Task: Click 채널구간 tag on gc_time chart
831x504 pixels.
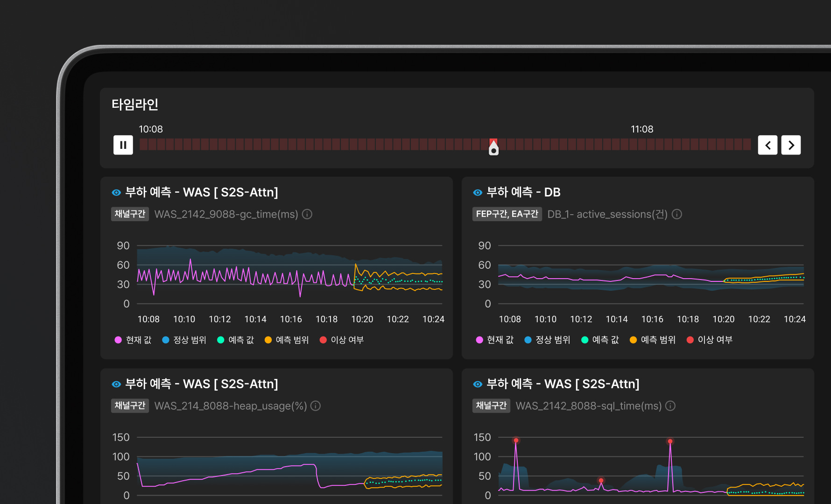Action: click(130, 214)
